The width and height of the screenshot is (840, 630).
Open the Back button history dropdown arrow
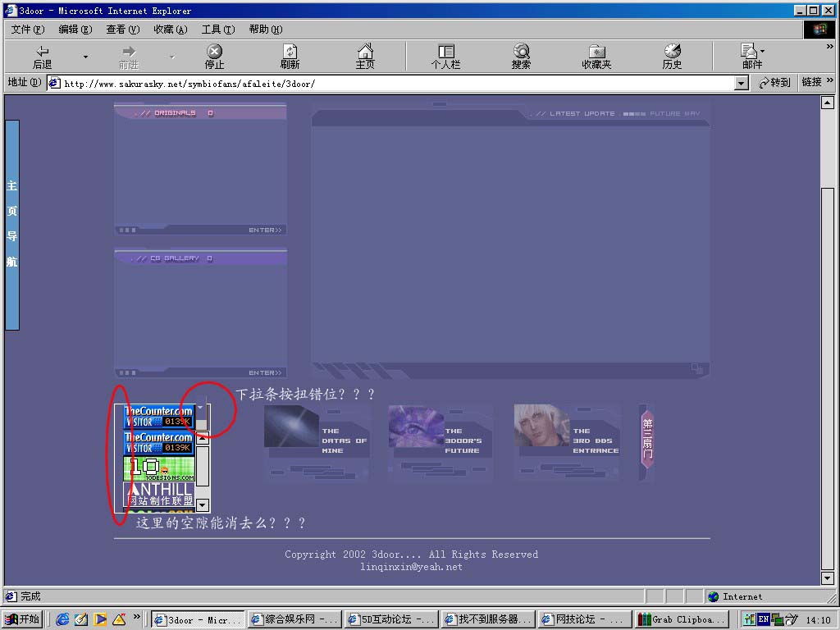85,57
